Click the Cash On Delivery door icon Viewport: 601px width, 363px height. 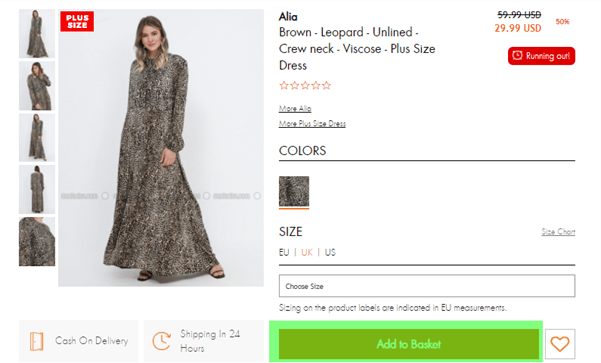[x=36, y=341]
